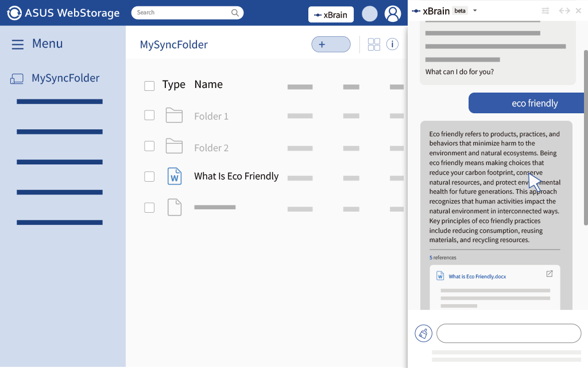Open the add new plus button
Image resolution: width=588 pixels, height=368 pixels.
pyautogui.click(x=331, y=44)
